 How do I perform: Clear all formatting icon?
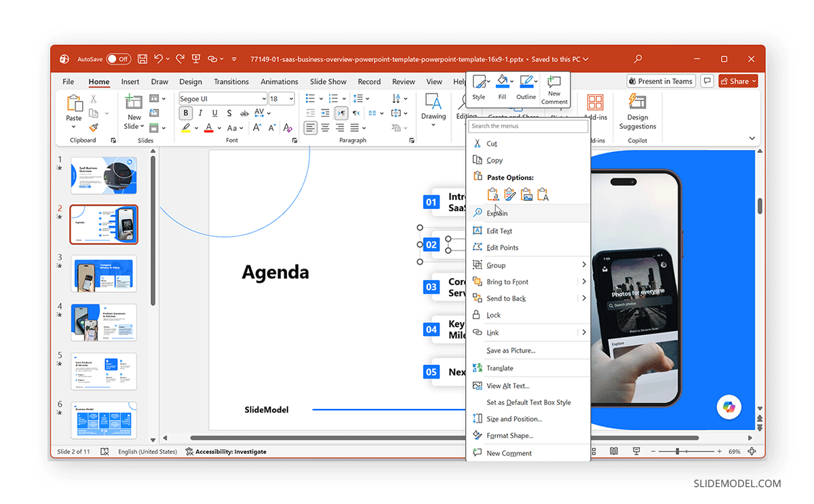(x=288, y=128)
